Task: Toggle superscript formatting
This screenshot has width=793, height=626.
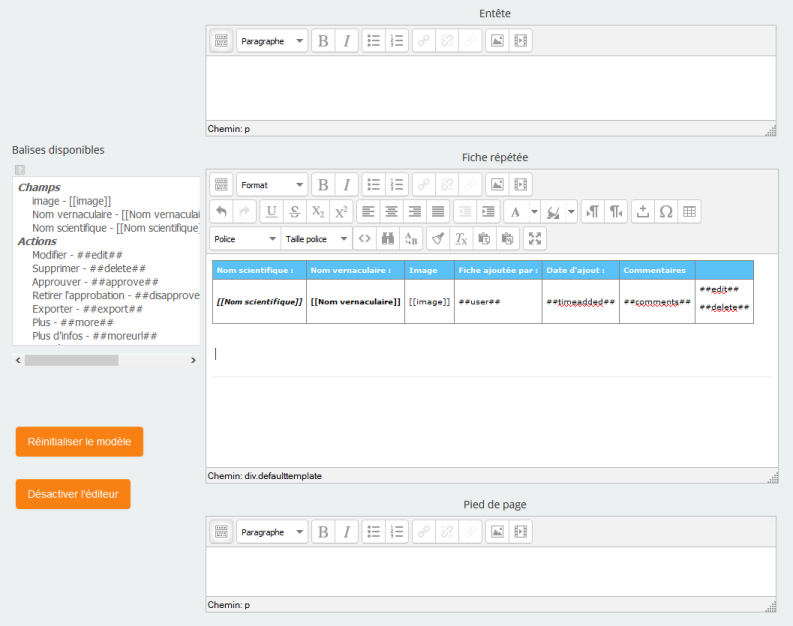Action: pos(341,211)
